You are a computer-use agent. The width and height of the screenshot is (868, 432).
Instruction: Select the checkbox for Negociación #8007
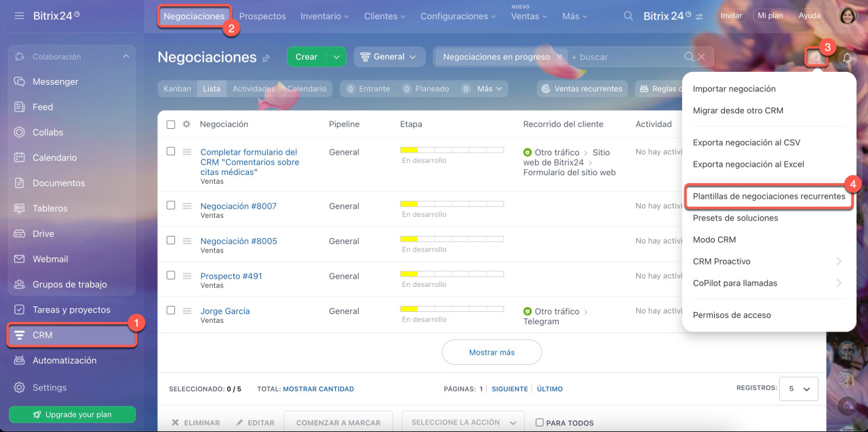pyautogui.click(x=171, y=205)
